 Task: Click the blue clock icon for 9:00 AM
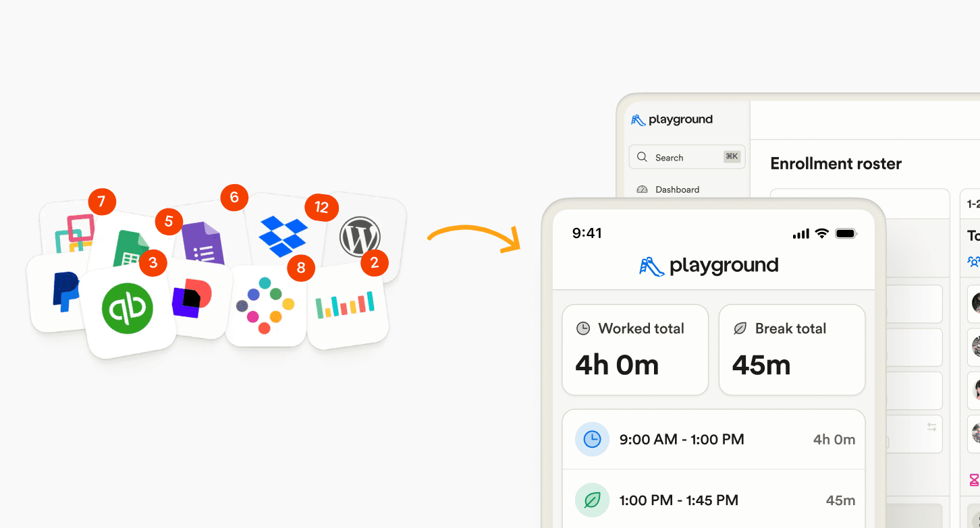click(592, 439)
